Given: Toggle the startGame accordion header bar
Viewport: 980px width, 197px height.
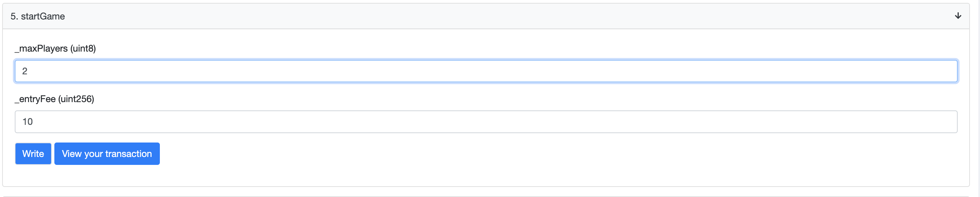Looking at the screenshot, I should 485,16.
